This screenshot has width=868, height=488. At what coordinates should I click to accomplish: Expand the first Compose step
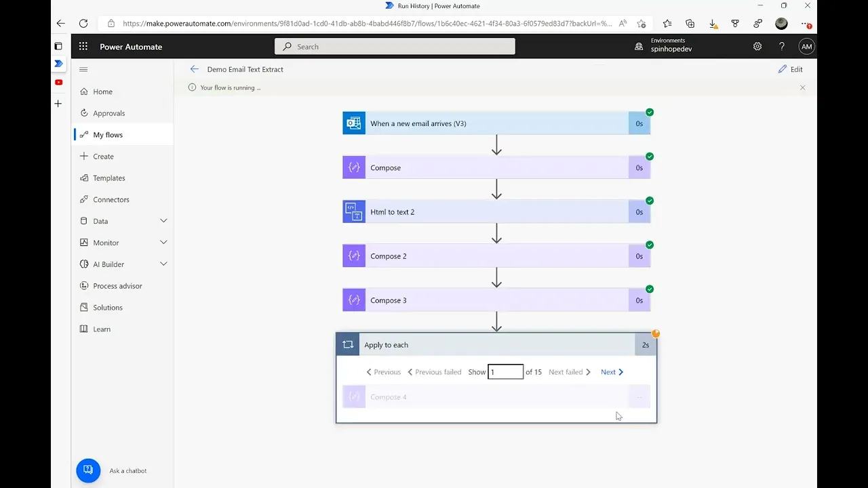point(496,167)
